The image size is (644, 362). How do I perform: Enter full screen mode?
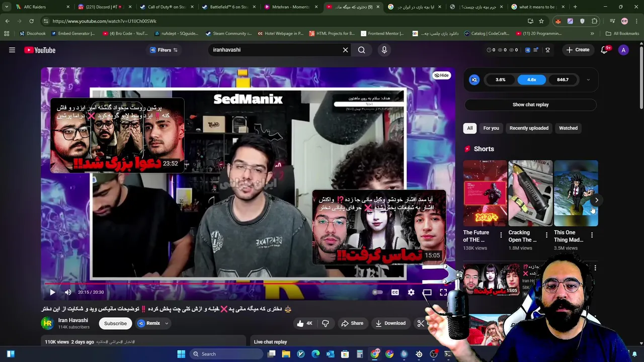pos(443,292)
